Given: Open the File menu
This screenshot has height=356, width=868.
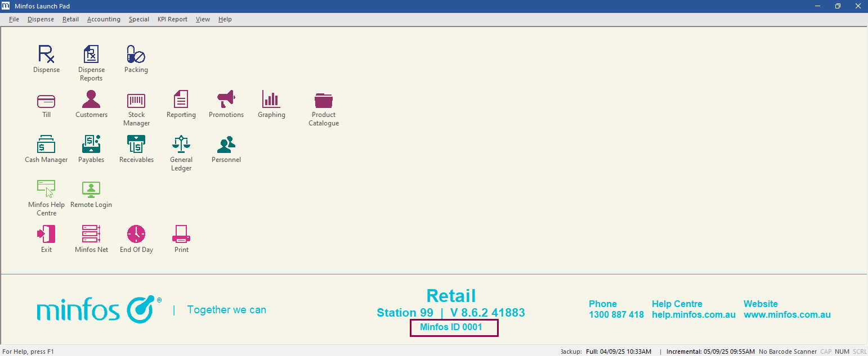Looking at the screenshot, I should pyautogui.click(x=14, y=19).
